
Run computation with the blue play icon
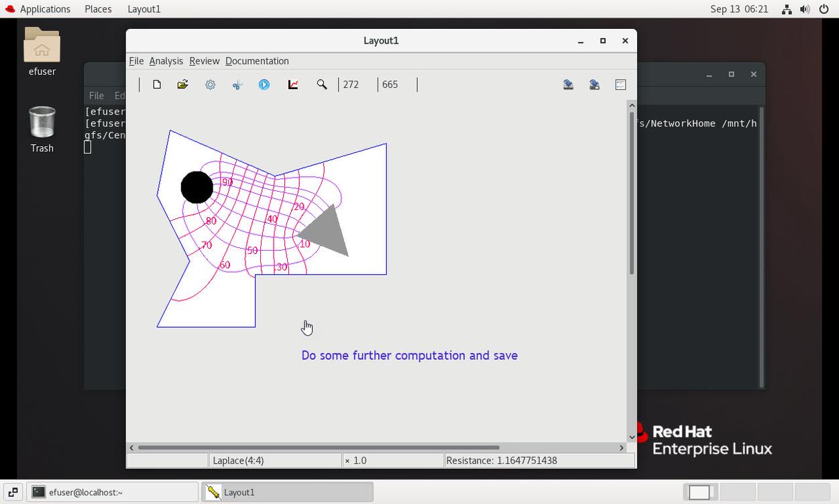(264, 84)
